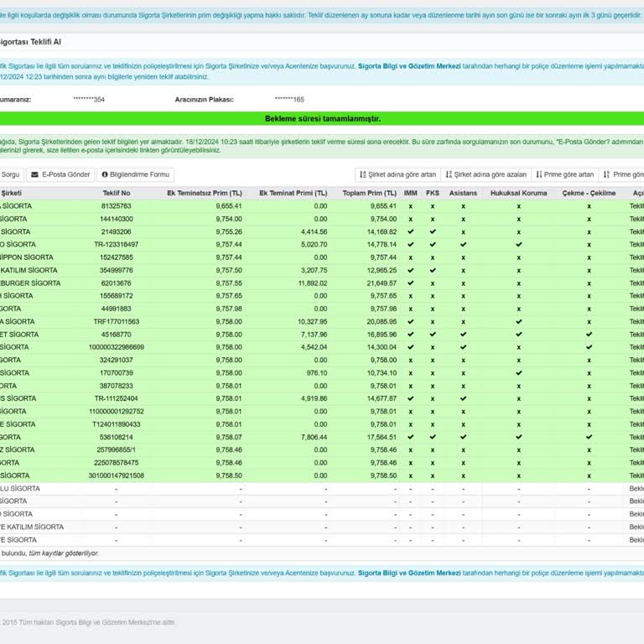Click Çekme - Çekilme x mark in TR-123316497 row
The width and height of the screenshot is (644, 644).
[589, 245]
